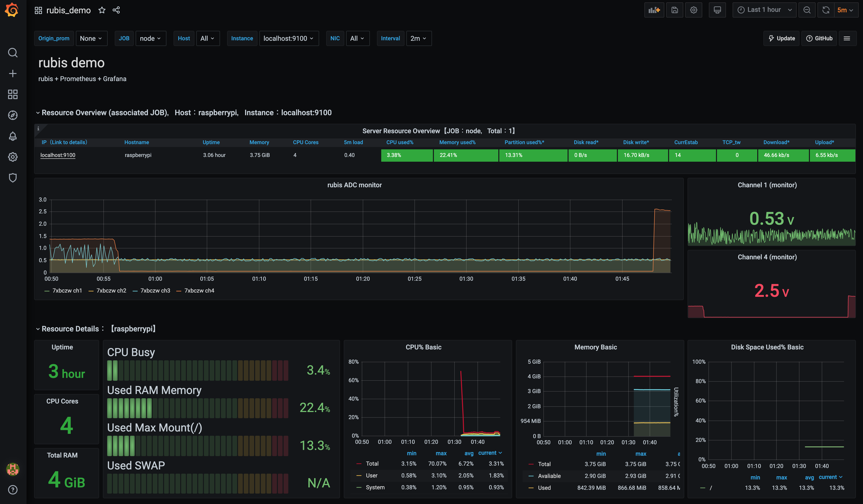
Task: Collapse the Resource Details row
Action: pos(70,329)
